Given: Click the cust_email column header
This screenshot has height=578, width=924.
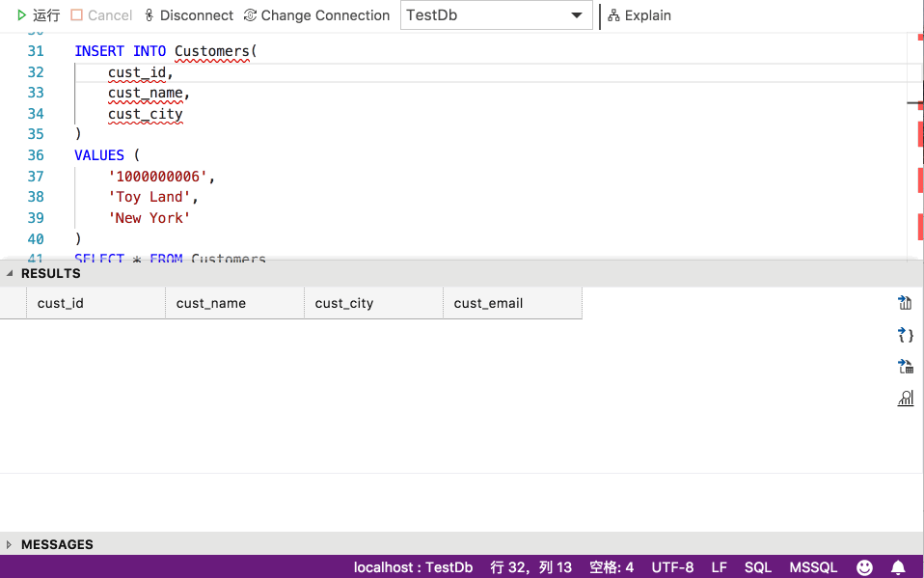Looking at the screenshot, I should (513, 303).
